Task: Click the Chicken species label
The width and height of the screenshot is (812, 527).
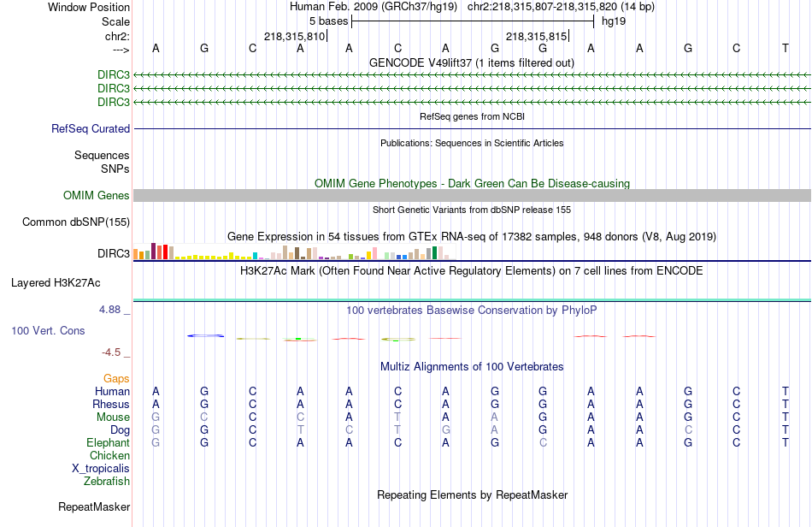Action: coord(109,455)
